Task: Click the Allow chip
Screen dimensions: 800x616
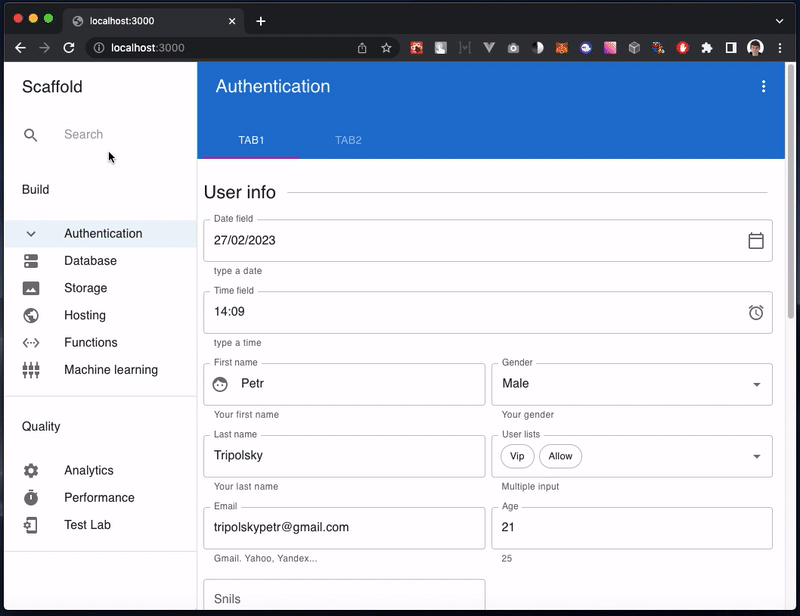Action: (560, 456)
